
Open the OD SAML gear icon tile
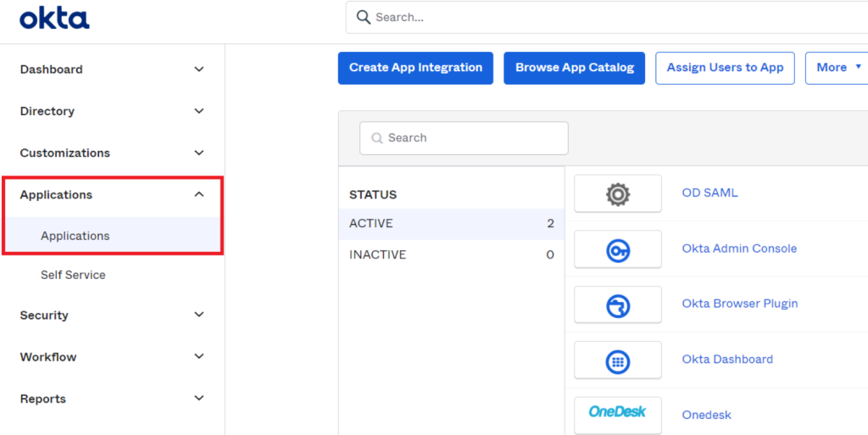point(618,193)
